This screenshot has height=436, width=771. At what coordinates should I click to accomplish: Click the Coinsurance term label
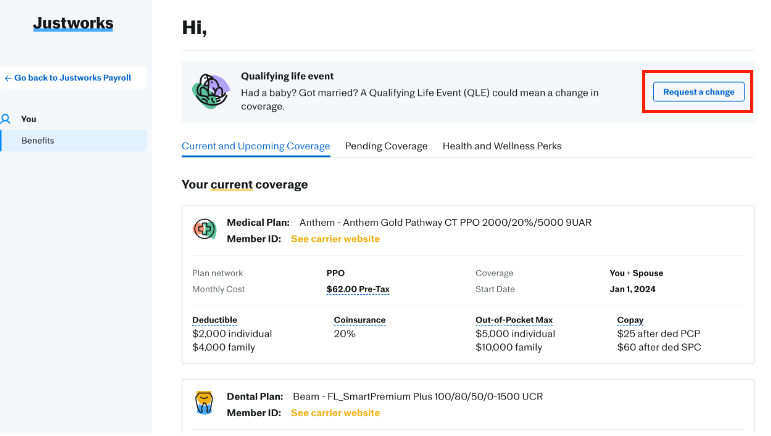click(359, 320)
